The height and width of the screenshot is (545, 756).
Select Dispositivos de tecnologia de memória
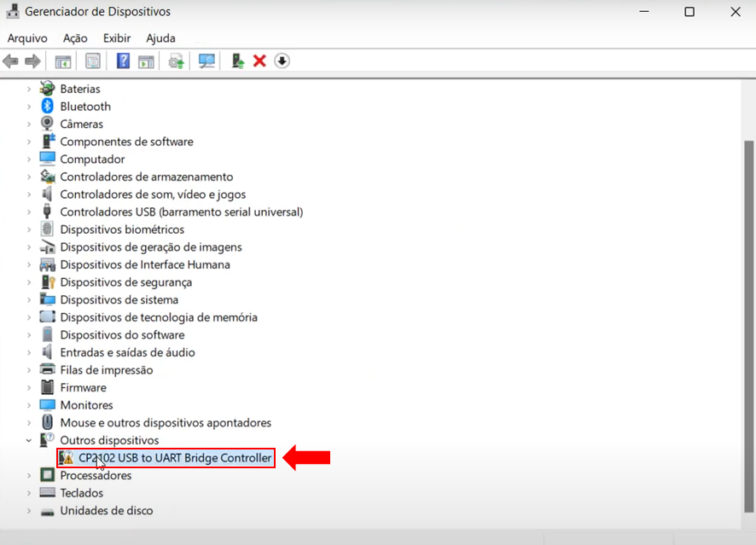[159, 317]
